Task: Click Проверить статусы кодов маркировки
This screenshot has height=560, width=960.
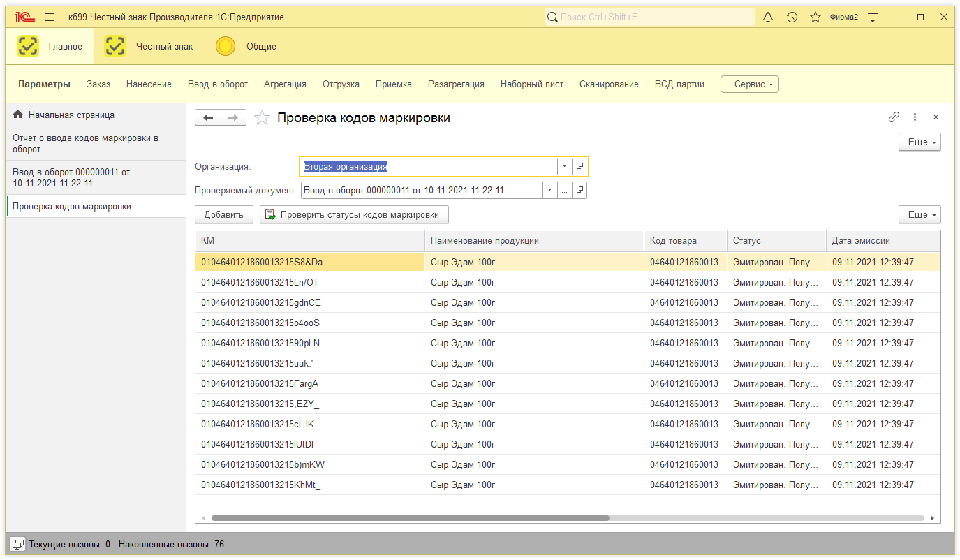Action: coord(354,214)
